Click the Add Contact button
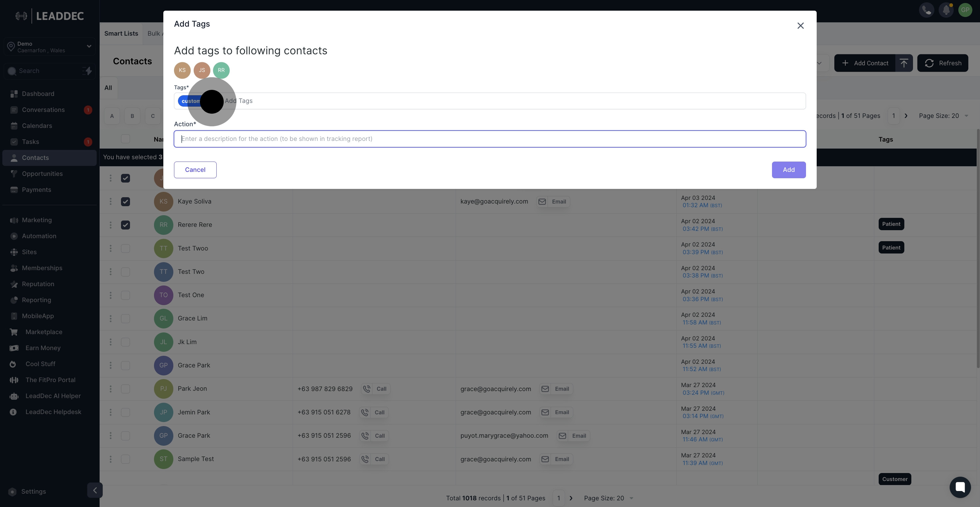This screenshot has height=507, width=980. 865,63
